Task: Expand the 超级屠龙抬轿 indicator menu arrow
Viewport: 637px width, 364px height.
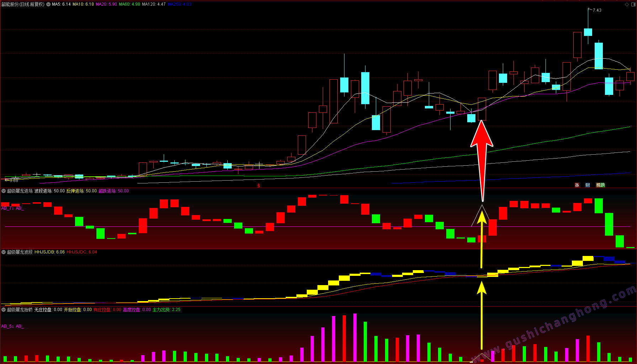Action: 4,310
